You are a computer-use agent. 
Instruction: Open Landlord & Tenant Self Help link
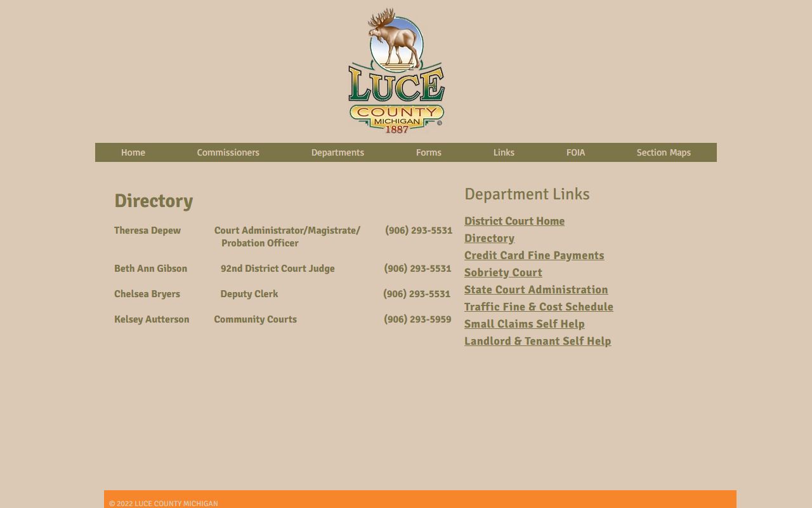point(538,341)
